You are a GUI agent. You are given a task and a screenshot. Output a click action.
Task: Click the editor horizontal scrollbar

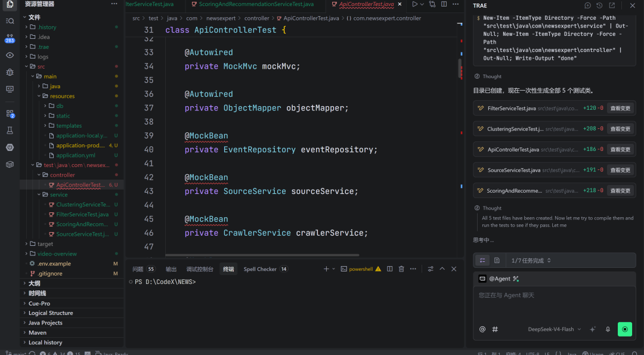(262, 255)
